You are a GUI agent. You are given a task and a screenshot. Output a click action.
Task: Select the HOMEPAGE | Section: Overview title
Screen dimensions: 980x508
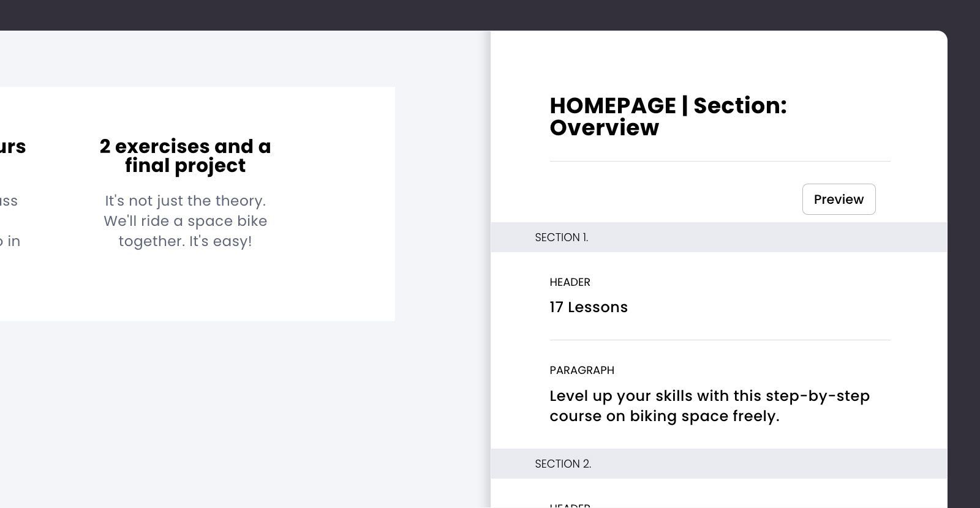point(668,116)
